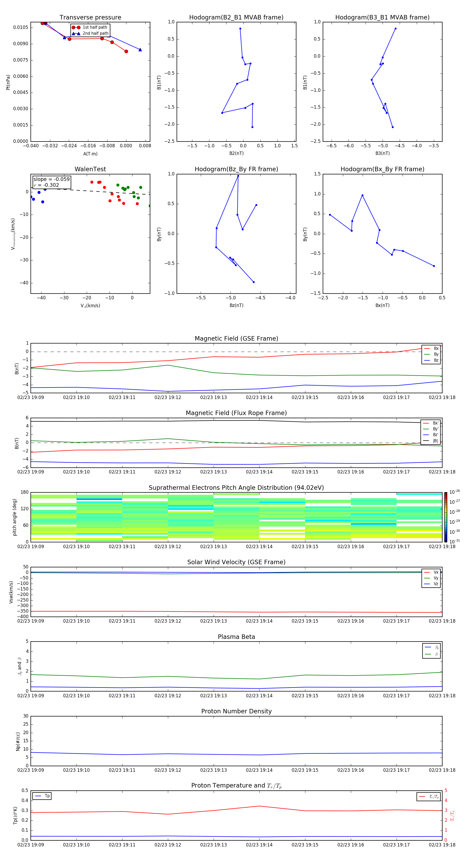Click the 'Proton Temperature and Te/Tp' title

pos(236,786)
